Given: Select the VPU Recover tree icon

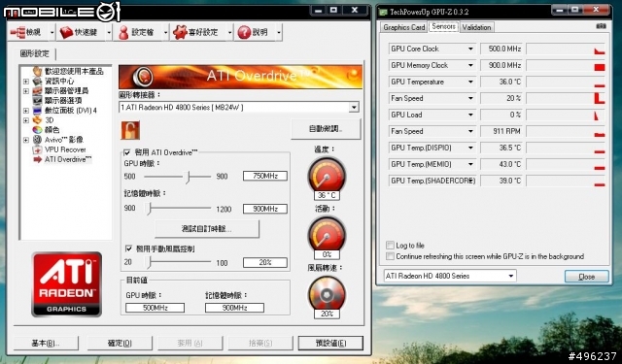Looking at the screenshot, I should [x=37, y=149].
